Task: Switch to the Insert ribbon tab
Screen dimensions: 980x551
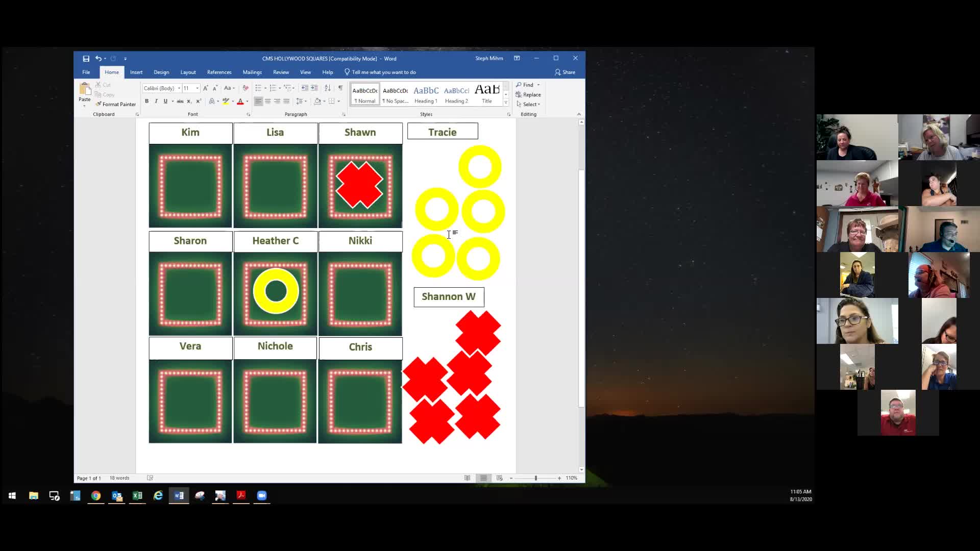Action: [x=136, y=72]
